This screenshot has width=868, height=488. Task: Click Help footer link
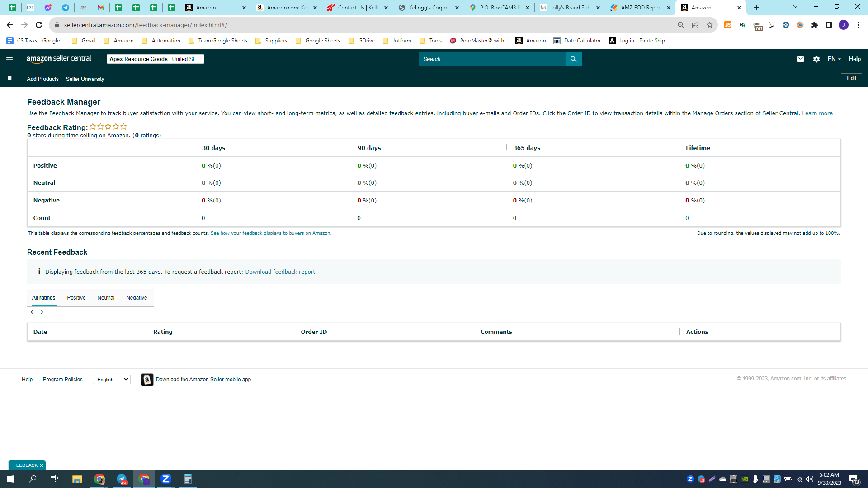pyautogui.click(x=27, y=380)
